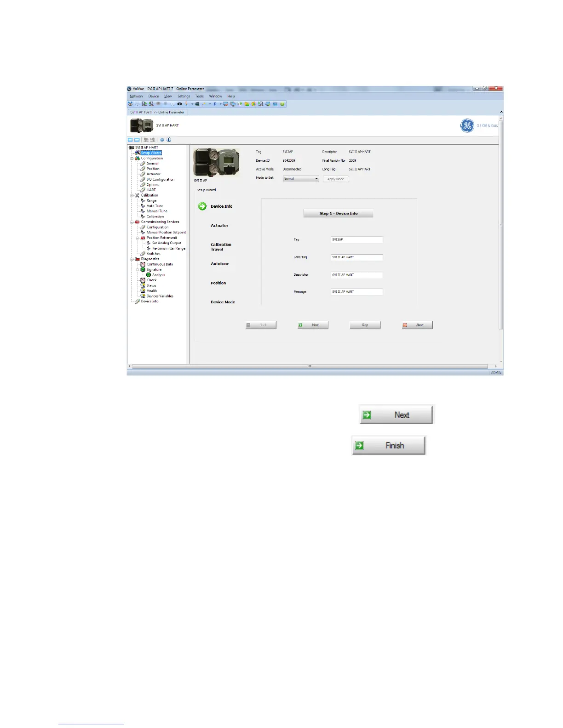
Task: Open the HART configuration node
Action: [x=151, y=190]
